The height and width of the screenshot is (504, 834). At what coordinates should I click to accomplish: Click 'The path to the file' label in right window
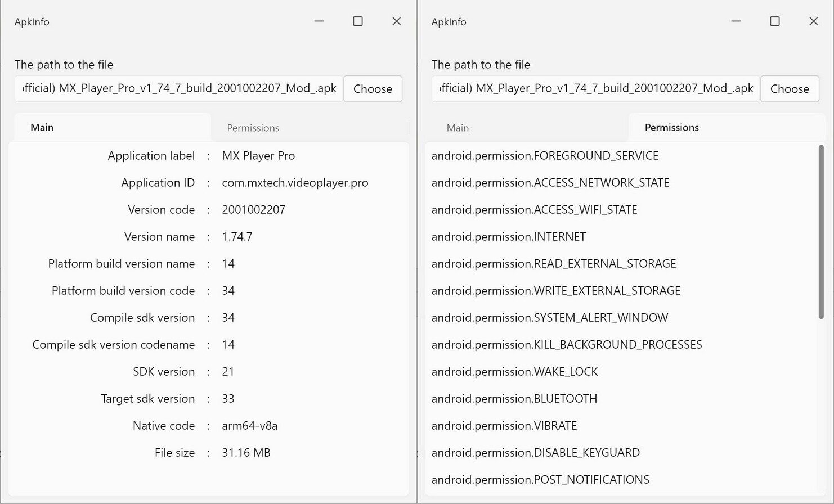point(481,65)
